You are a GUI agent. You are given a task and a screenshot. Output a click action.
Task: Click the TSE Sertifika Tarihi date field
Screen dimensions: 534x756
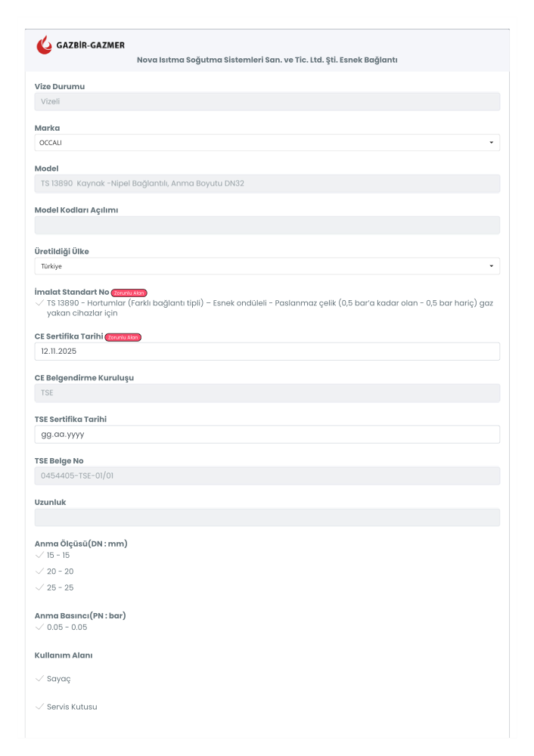[x=267, y=435]
